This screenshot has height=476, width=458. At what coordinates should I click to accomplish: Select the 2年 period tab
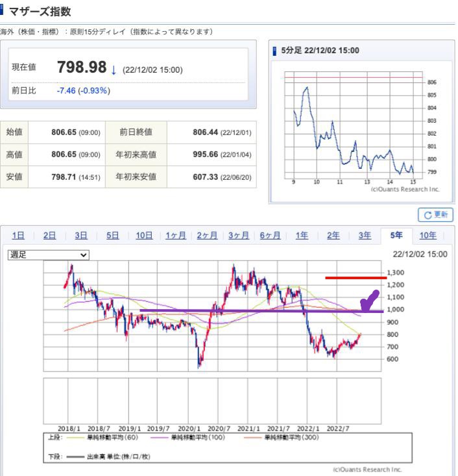pyautogui.click(x=333, y=236)
